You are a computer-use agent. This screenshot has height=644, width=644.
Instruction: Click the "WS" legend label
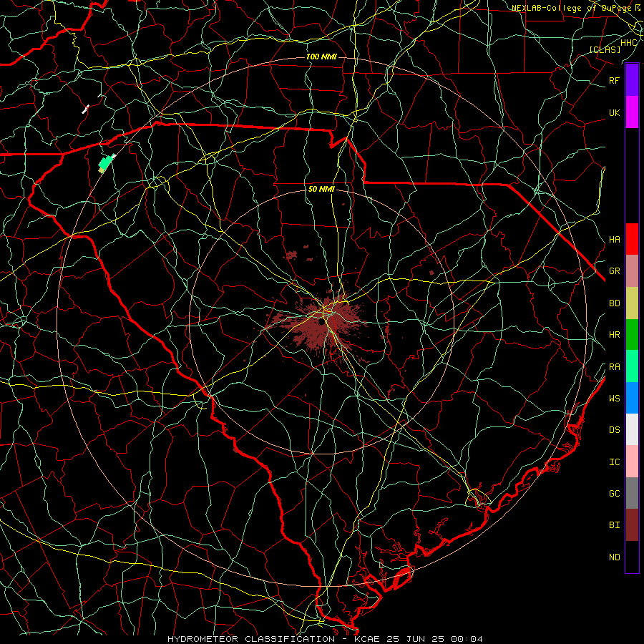[x=614, y=398]
